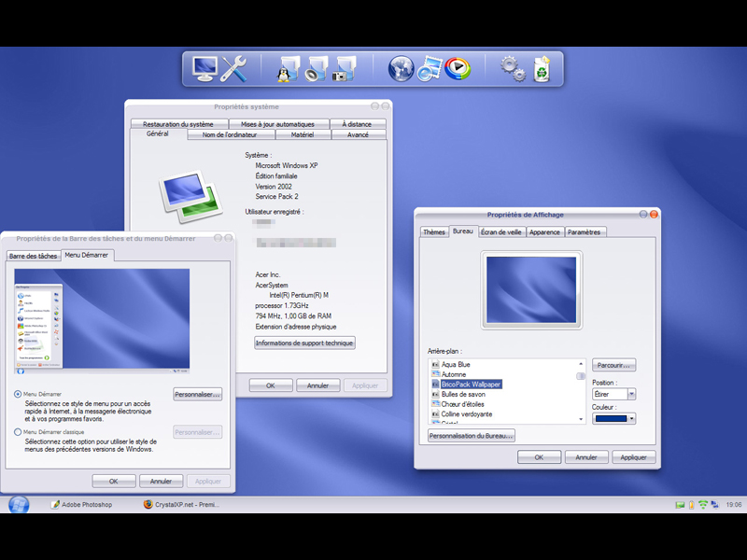The width and height of the screenshot is (747, 560).
Task: Open the Nom de l'ordinateur tab
Action: coord(230,134)
